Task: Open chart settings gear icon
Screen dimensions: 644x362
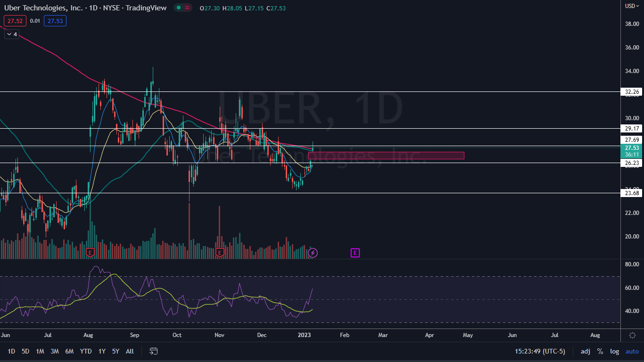Action: click(x=632, y=335)
